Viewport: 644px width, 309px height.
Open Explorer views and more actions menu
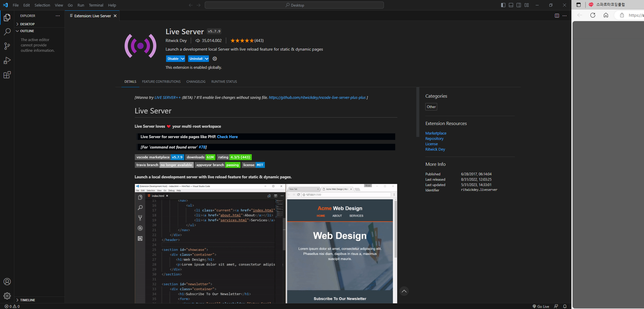(58, 16)
